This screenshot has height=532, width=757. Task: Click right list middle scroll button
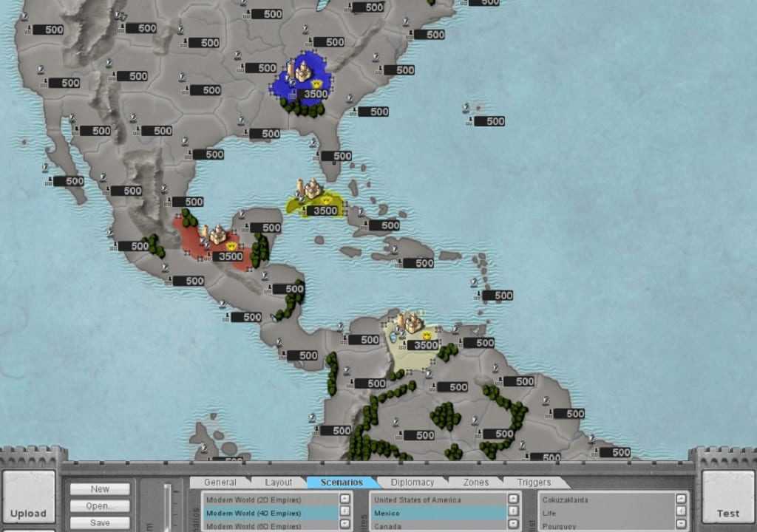coord(681,511)
